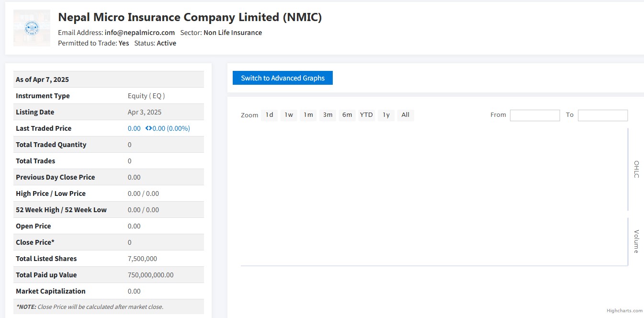This screenshot has width=644, height=318.
Task: Click the Total Traded Quantity label
Action: point(51,145)
